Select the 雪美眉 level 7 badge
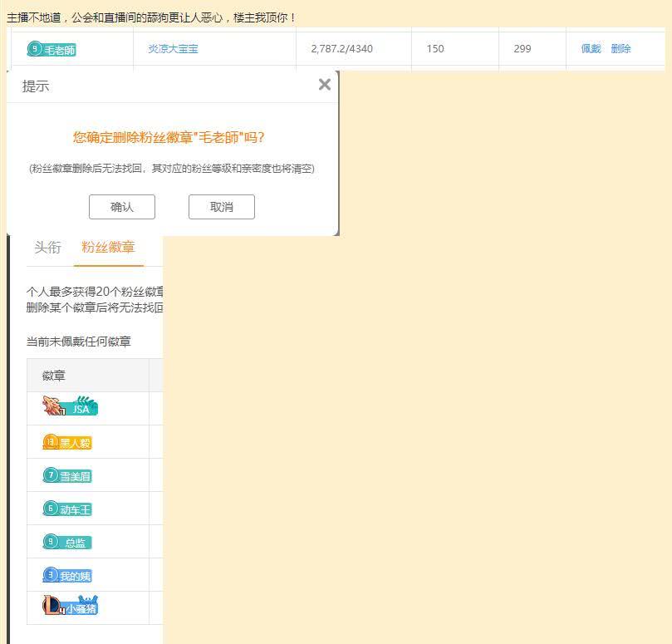 point(66,474)
